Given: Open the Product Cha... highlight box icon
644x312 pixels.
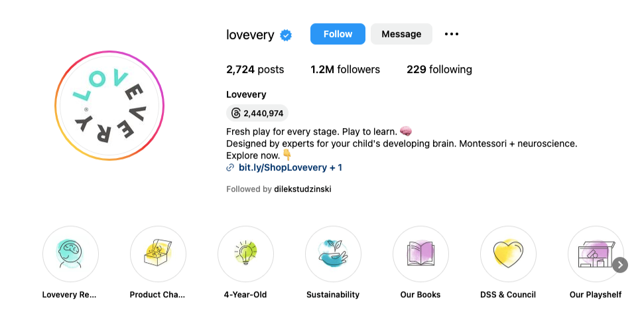Looking at the screenshot, I should point(158,254).
